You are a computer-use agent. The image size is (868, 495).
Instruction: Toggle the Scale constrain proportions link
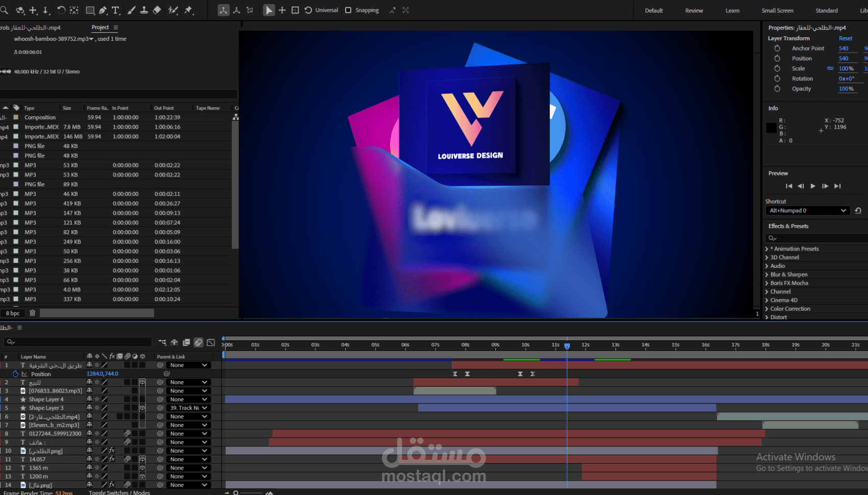[x=830, y=68]
